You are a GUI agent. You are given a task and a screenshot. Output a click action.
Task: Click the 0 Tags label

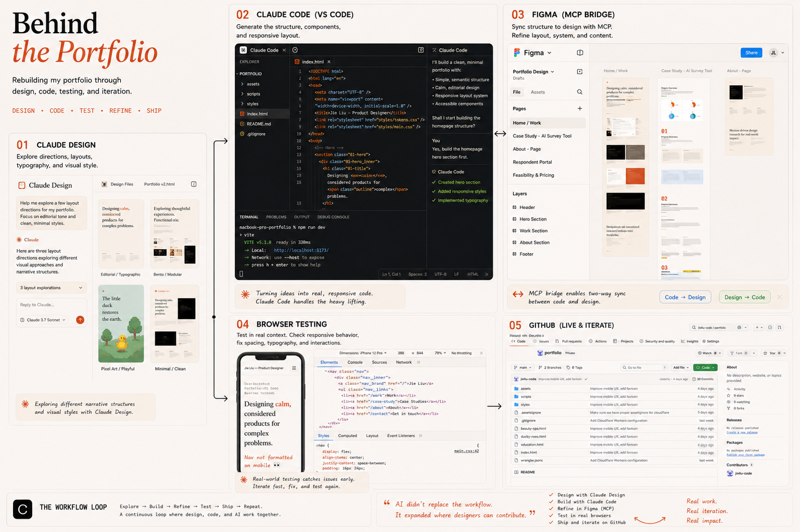(x=575, y=368)
